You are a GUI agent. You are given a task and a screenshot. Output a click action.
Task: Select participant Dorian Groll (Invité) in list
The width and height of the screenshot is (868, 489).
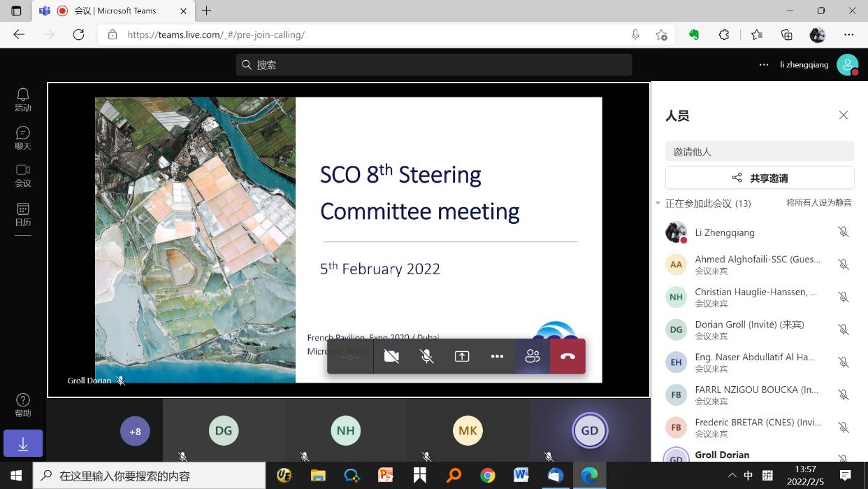[760, 329]
